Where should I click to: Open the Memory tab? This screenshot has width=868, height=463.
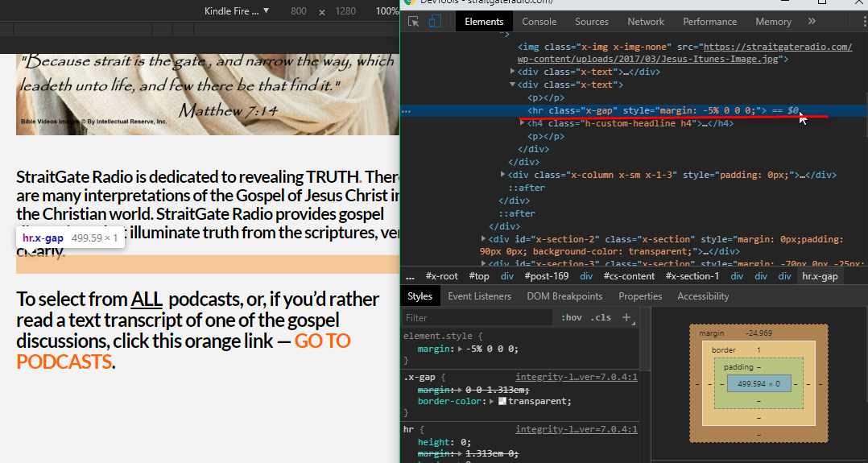coord(773,22)
